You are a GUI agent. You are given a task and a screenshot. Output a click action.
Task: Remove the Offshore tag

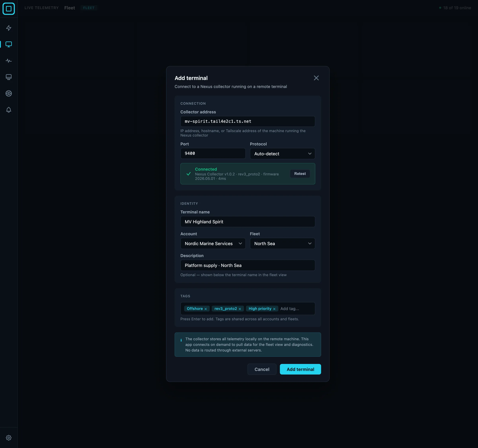click(206, 309)
